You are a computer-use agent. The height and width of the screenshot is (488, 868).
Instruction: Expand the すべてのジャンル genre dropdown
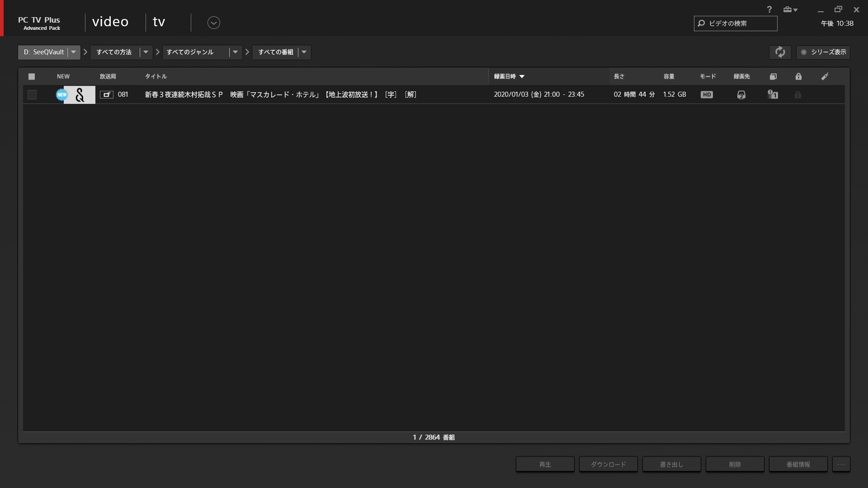pos(235,52)
